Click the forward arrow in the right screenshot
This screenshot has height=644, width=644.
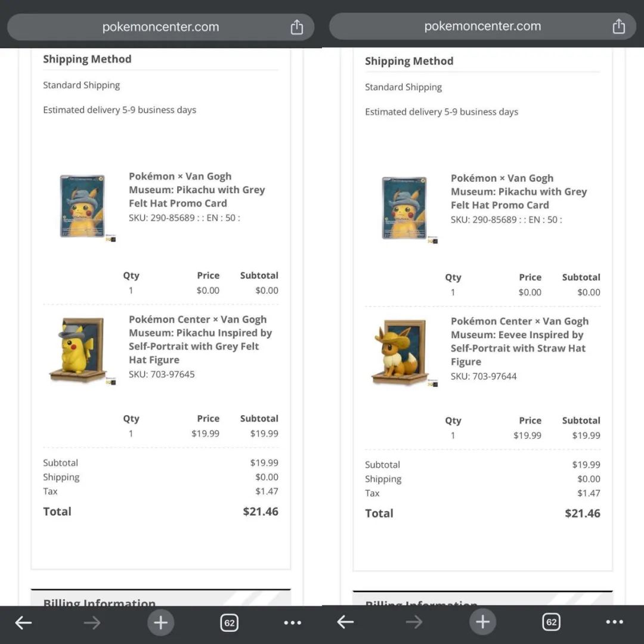(414, 622)
